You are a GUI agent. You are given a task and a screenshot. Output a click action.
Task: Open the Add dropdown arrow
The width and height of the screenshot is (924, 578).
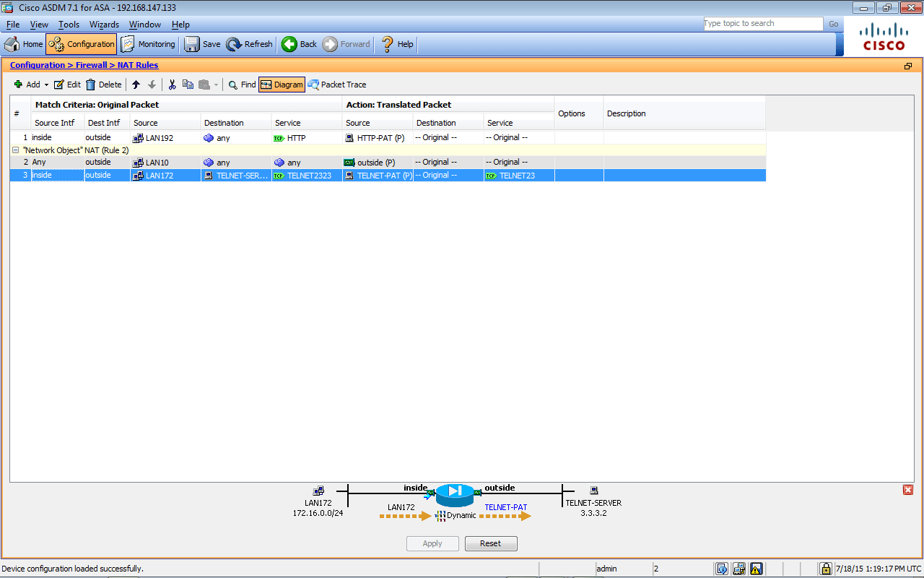click(47, 85)
